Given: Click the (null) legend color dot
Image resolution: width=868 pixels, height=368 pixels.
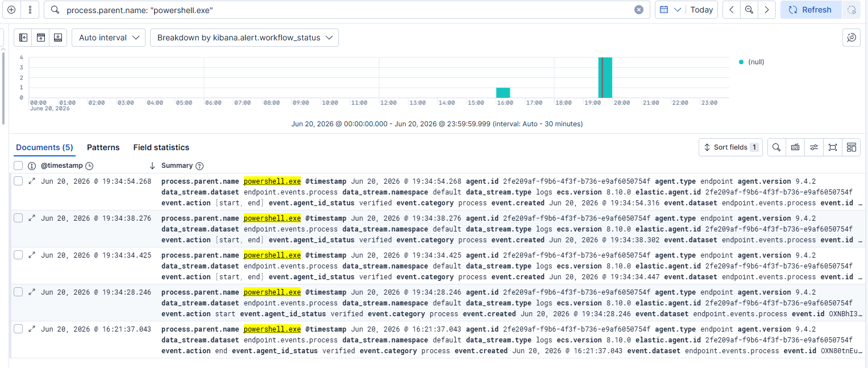Looking at the screenshot, I should click(x=741, y=62).
